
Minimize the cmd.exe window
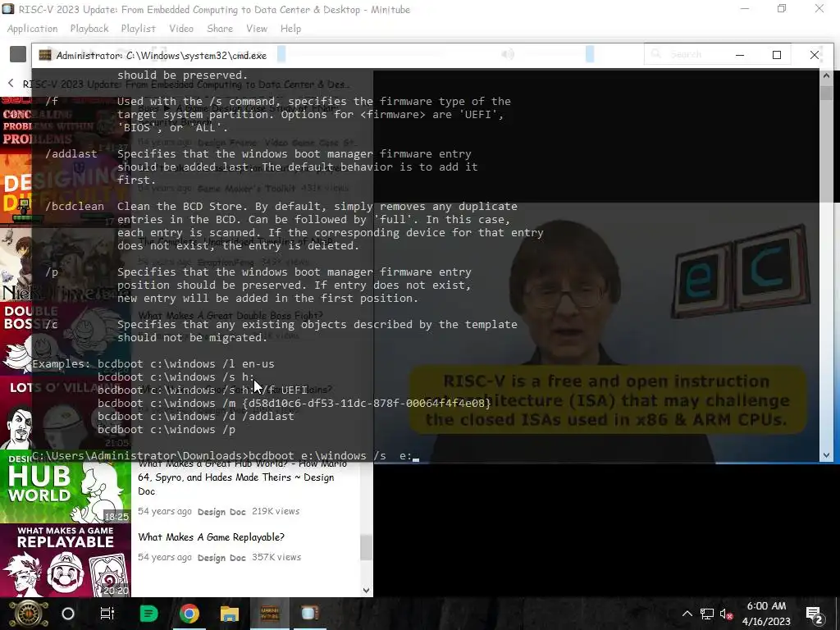tap(740, 55)
